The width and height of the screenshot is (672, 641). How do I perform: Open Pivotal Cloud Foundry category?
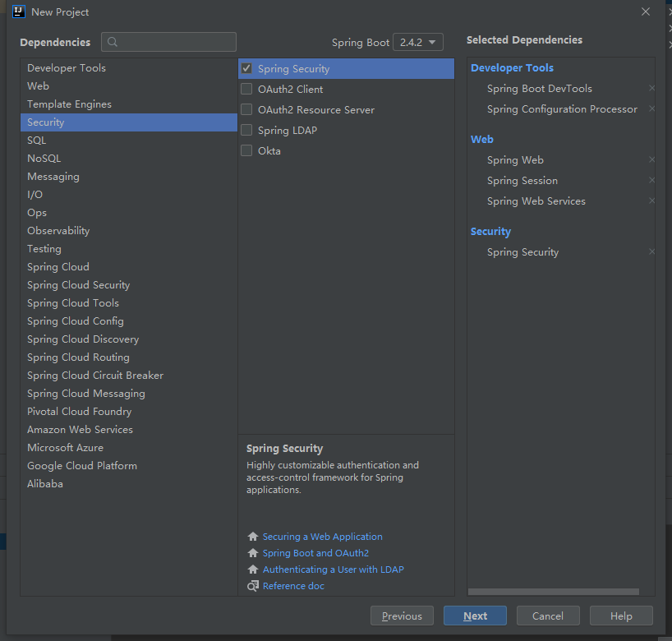pos(129,412)
